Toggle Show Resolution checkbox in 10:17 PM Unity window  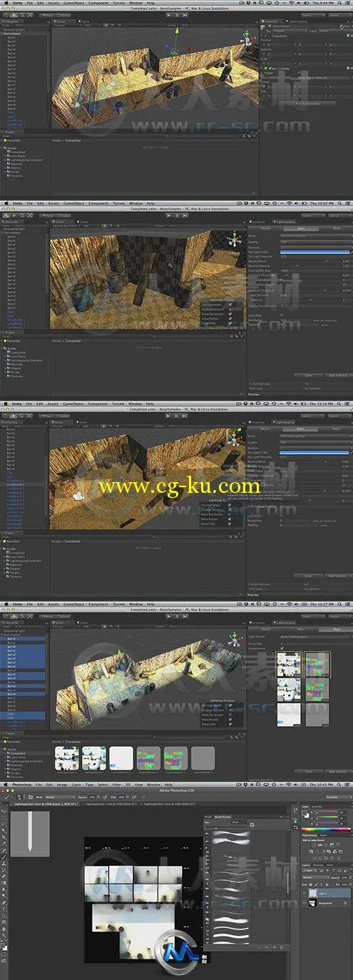tap(230, 715)
